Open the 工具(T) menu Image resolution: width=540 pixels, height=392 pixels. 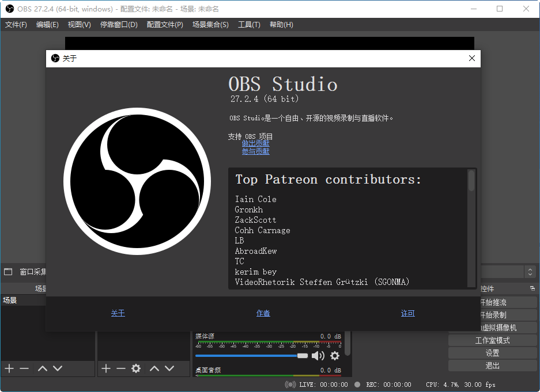(249, 24)
